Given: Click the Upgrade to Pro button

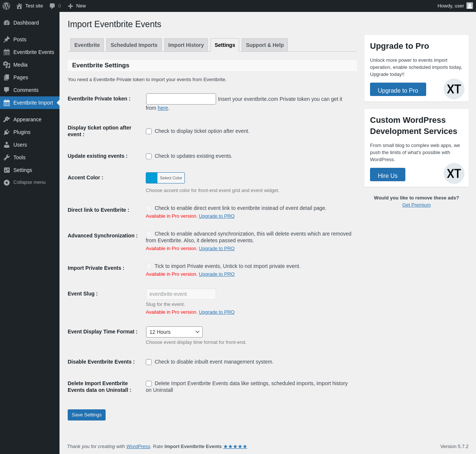Looking at the screenshot, I should (x=398, y=89).
